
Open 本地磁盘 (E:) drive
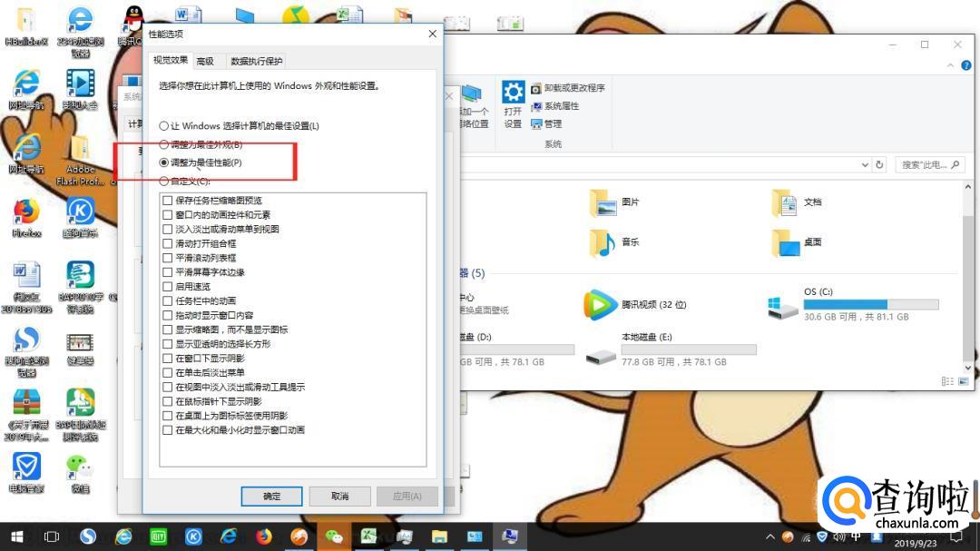671,349
